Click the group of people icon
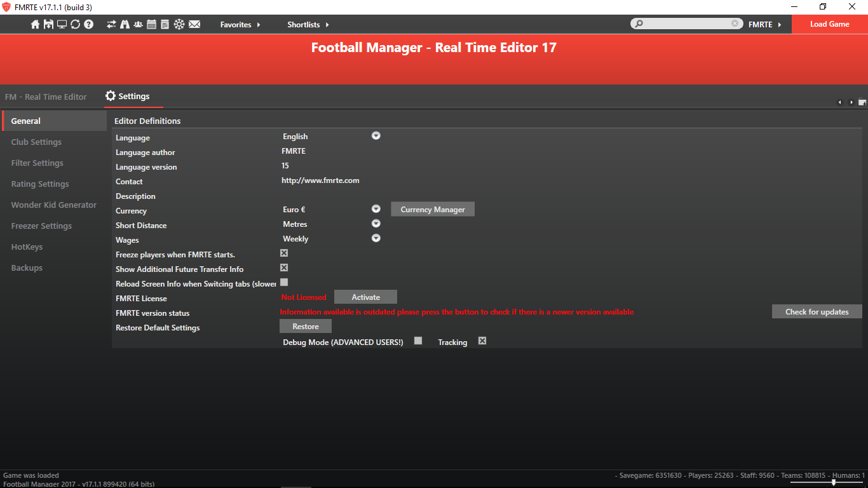The image size is (868, 488). tap(138, 24)
